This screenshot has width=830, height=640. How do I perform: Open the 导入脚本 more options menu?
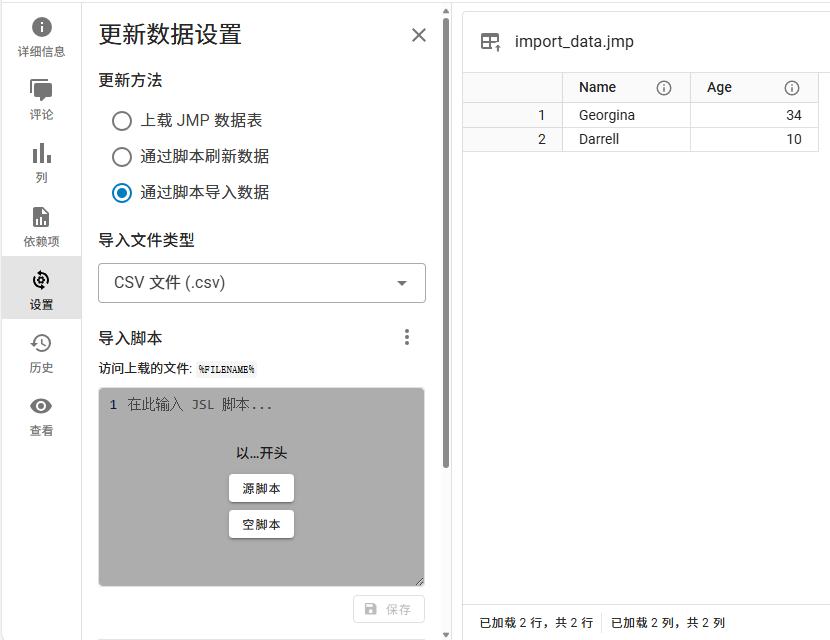click(407, 337)
